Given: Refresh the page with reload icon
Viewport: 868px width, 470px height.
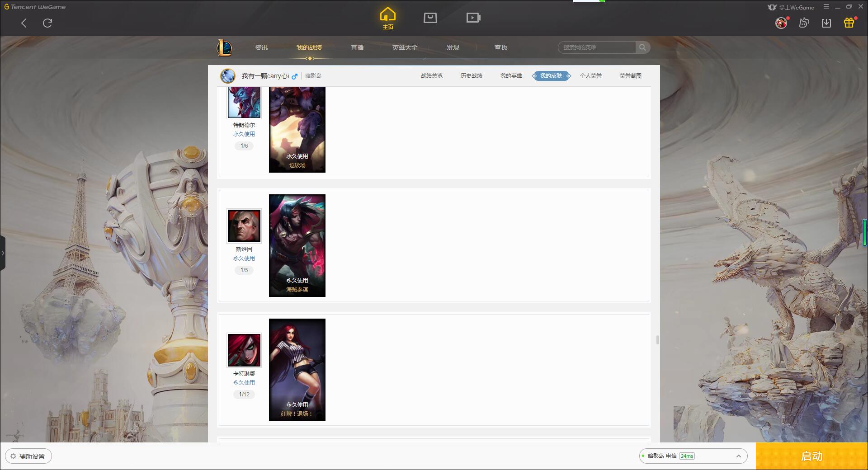Looking at the screenshot, I should pyautogui.click(x=47, y=23).
